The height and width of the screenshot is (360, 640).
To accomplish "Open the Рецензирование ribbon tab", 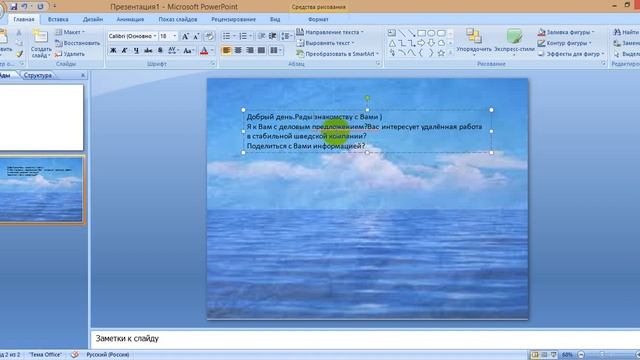I will [233, 19].
